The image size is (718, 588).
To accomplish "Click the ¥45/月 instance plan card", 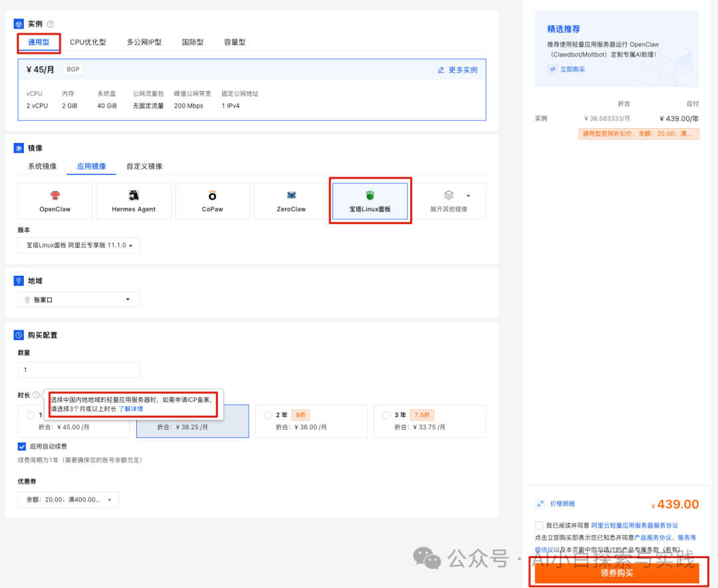I will [x=252, y=90].
